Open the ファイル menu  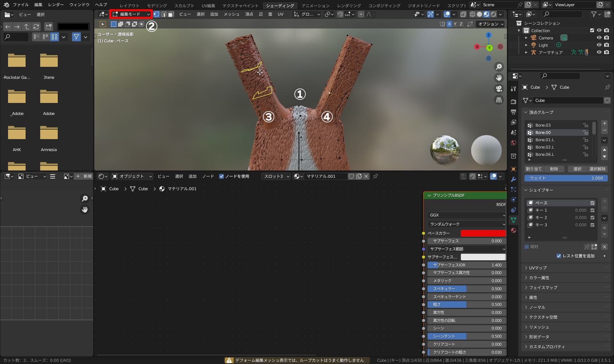(x=21, y=5)
